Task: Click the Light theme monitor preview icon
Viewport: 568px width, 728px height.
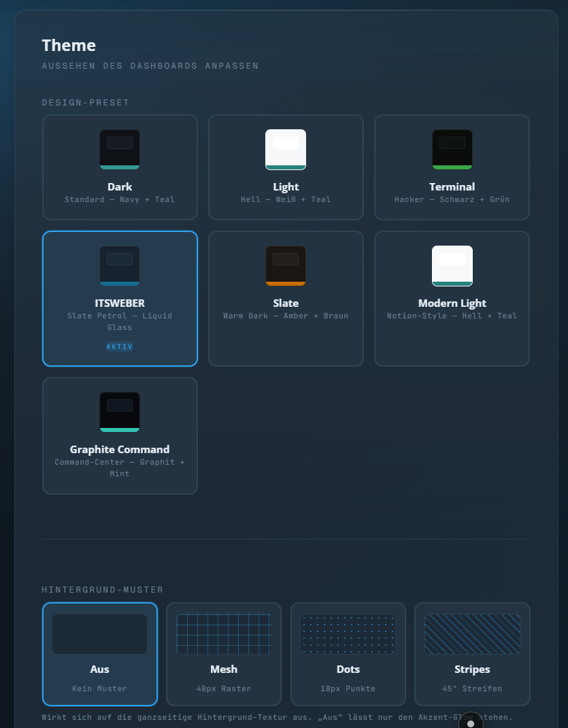Action: tap(286, 149)
